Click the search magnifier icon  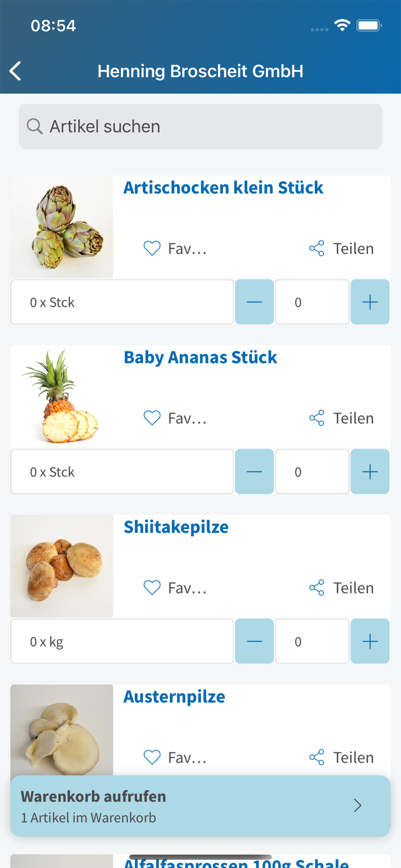pos(34,127)
